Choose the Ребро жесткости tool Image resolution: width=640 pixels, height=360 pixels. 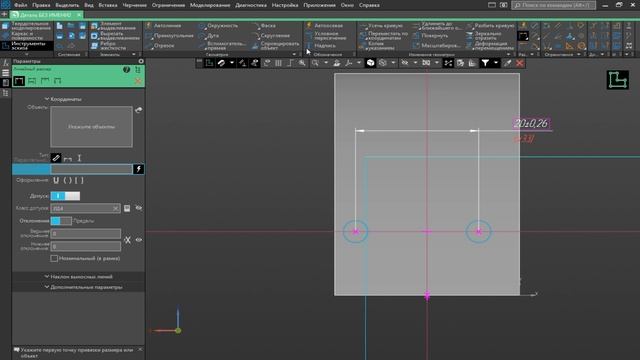pos(109,45)
